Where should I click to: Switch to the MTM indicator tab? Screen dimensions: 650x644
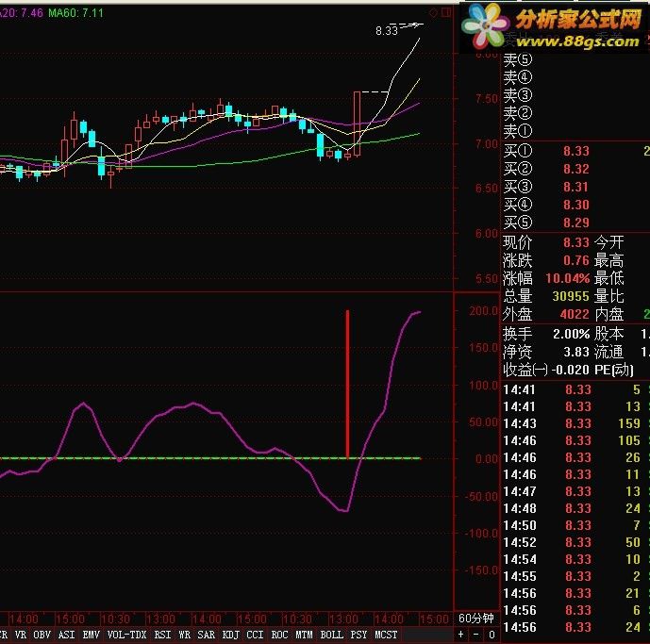click(304, 635)
